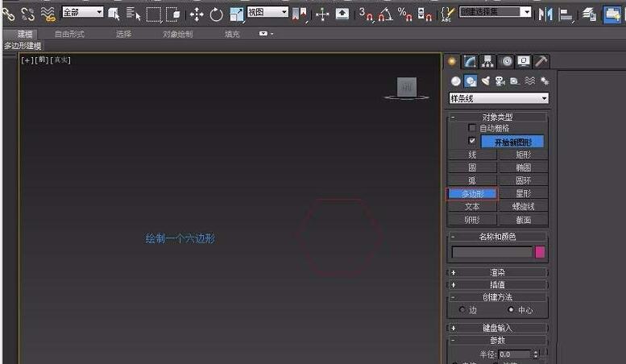Select the 边 creation method radio button

coord(462,309)
